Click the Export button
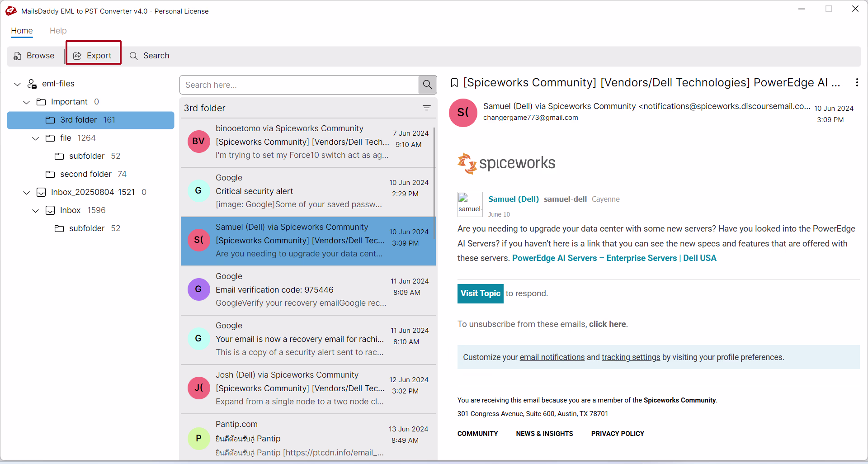868x464 pixels. 93,56
